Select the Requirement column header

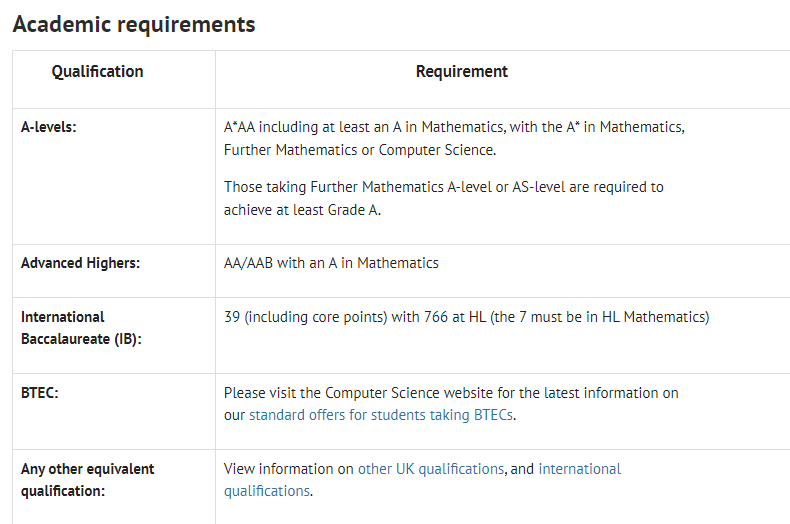point(462,72)
